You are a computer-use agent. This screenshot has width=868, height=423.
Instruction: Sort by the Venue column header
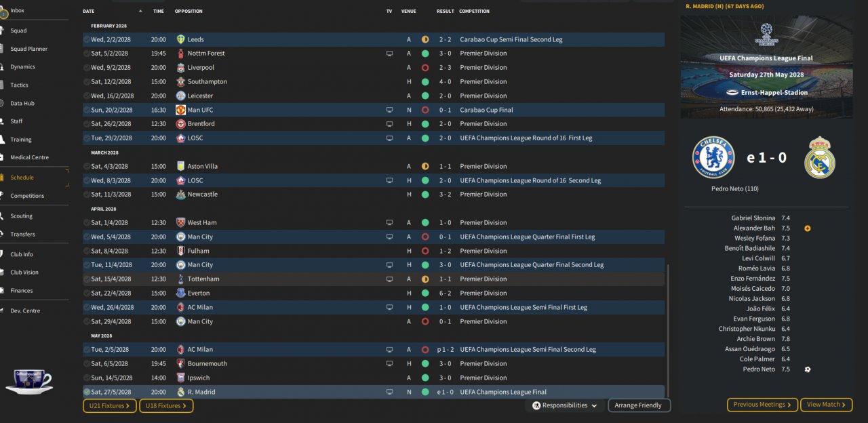pos(409,11)
